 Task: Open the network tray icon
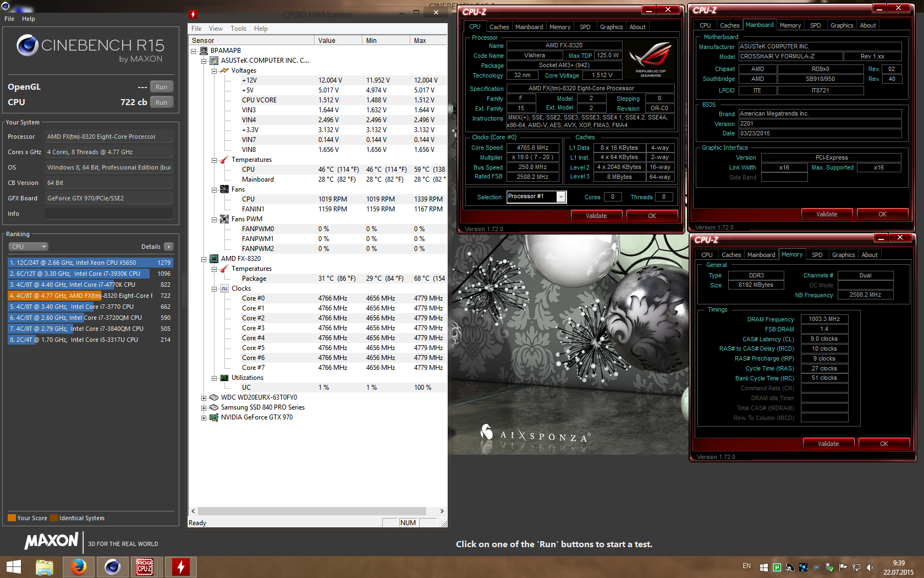(856, 567)
